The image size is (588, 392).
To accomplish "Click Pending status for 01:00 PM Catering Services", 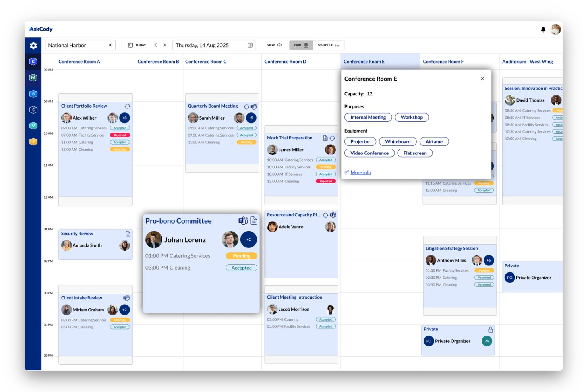I will point(242,256).
